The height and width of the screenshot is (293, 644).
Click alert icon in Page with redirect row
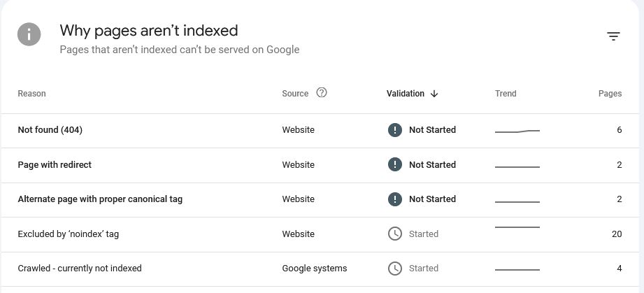(x=394, y=165)
